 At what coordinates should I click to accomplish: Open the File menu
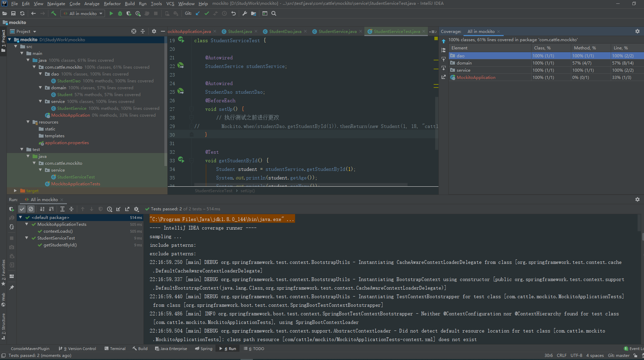[x=14, y=3]
